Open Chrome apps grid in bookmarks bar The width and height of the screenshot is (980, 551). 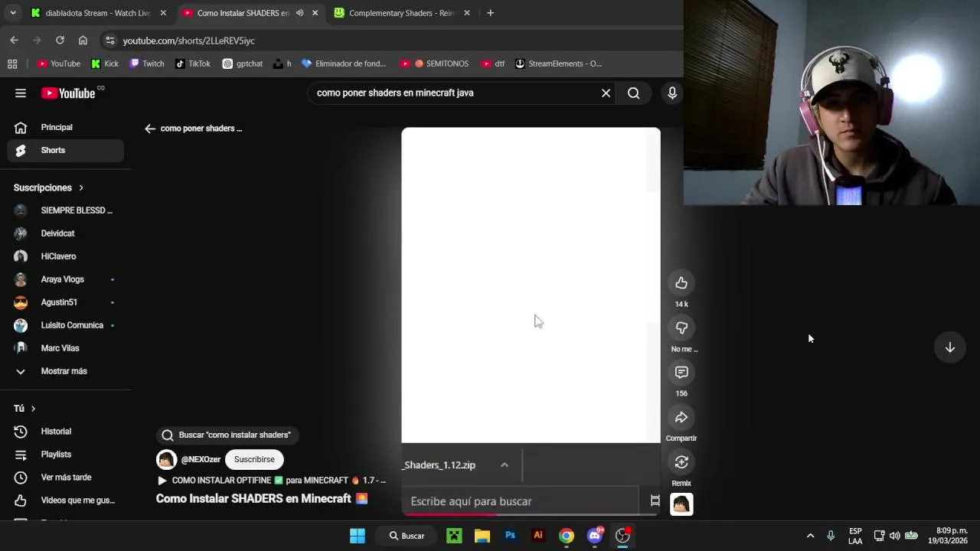(x=12, y=64)
